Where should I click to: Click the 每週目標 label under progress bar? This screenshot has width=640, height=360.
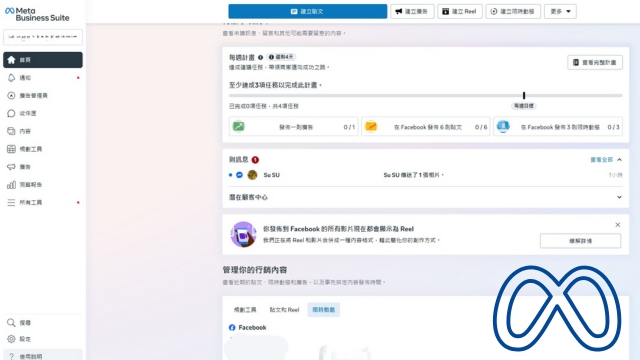point(524,106)
